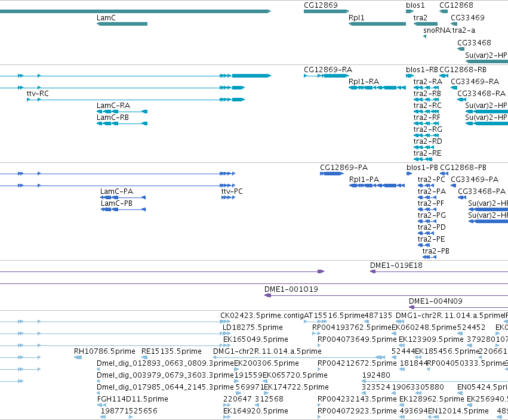The image size is (508, 420).
Task: Click the DME1-001O19 clone feature
Action: click(x=386, y=295)
